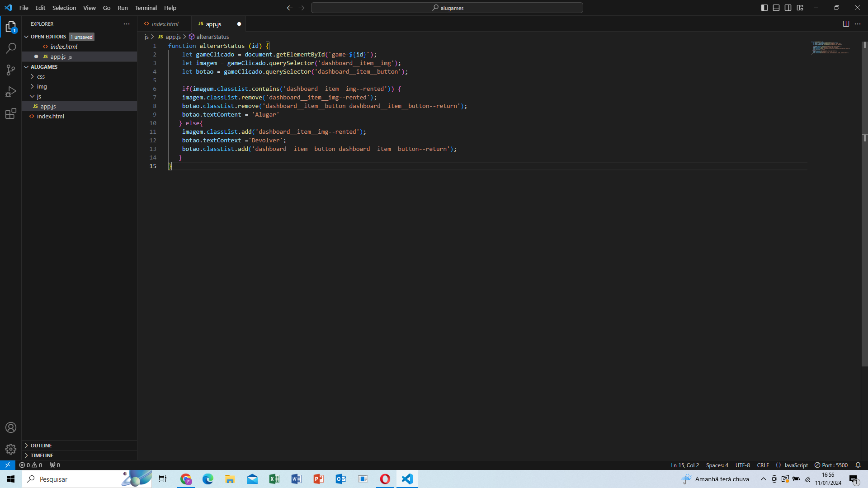This screenshot has width=868, height=488.
Task: Open index.html in the file tree
Action: [x=79, y=116]
